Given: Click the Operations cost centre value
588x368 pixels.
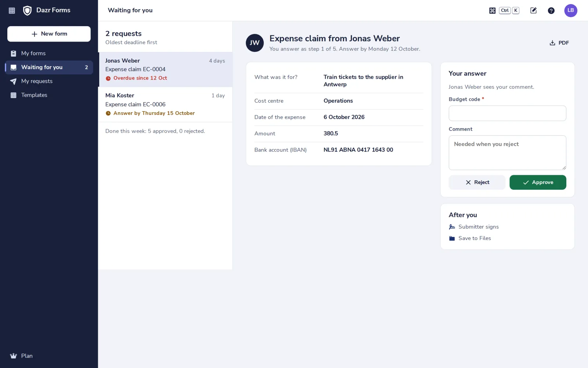Looking at the screenshot, I should click(x=338, y=101).
